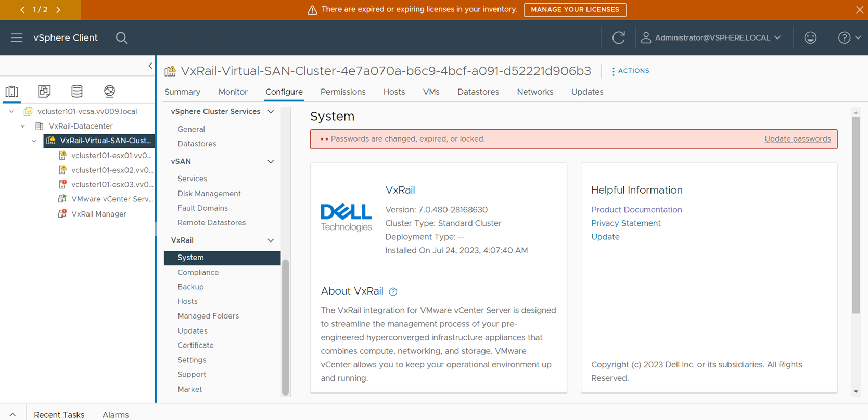
Task: Switch to Hosts and Clusters view
Action: coord(12,91)
